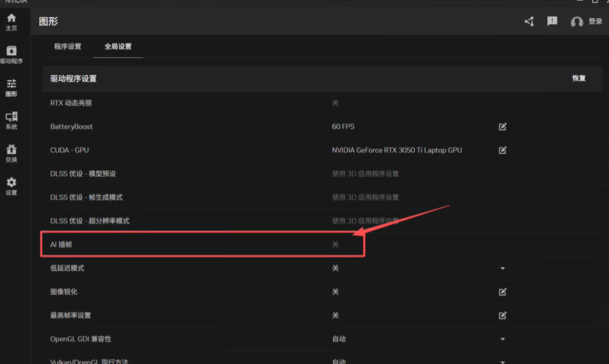Switch to the 程序设置 tab
Screen dimensions: 609x364
point(67,46)
